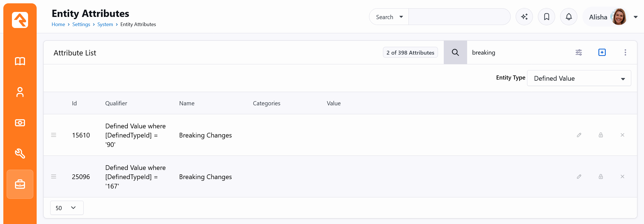Expand the Entity Type Defined Value dropdown

[579, 78]
